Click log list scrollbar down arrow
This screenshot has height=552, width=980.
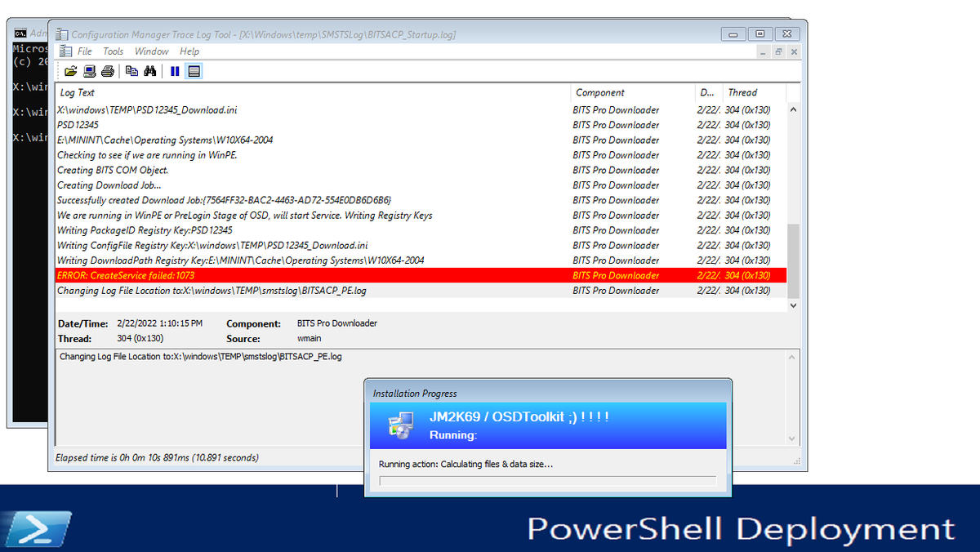click(x=793, y=305)
